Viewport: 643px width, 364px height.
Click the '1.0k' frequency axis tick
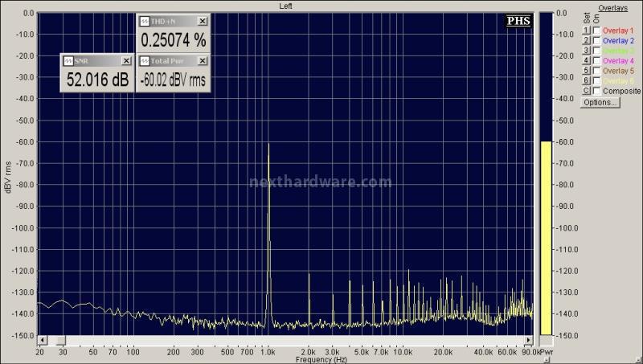(268, 352)
